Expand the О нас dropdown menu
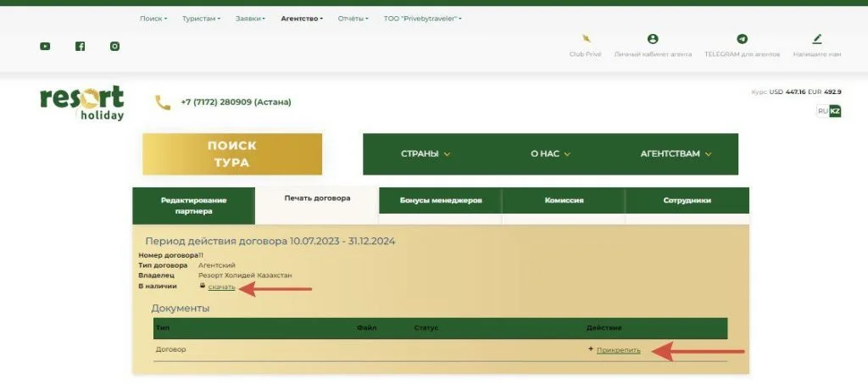Image resolution: width=868 pixels, height=384 pixels. [x=550, y=154]
